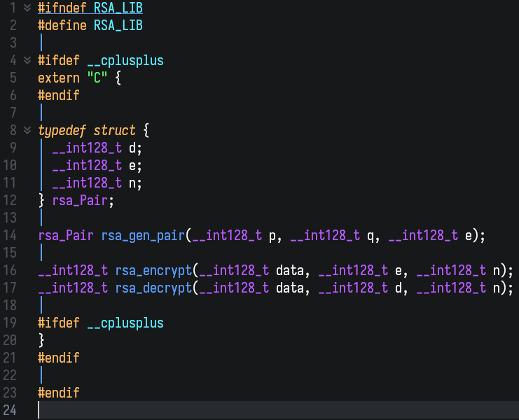Click line number 12 in the gutter
The width and height of the screenshot is (519, 420).
10,200
